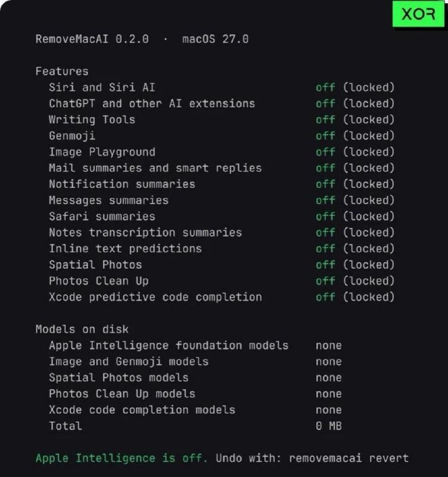The height and width of the screenshot is (477, 448).
Task: Click the Features section heading
Action: [x=62, y=72]
